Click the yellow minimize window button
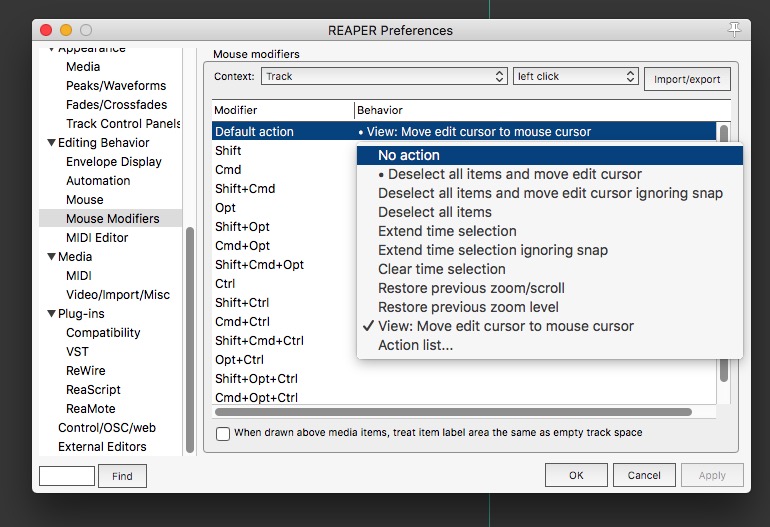 coord(66,30)
